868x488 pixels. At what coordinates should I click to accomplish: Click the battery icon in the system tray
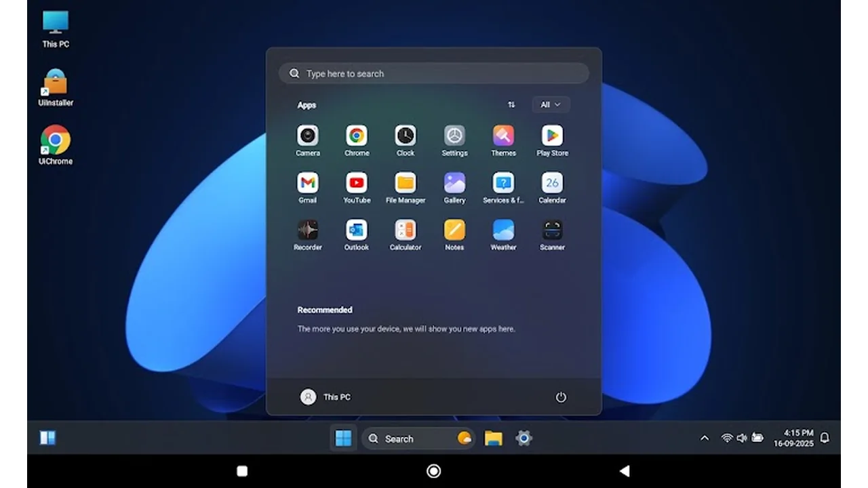click(757, 439)
